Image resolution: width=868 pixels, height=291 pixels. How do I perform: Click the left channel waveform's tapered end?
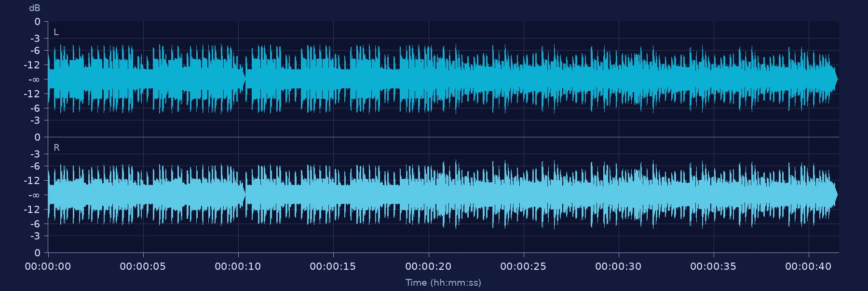[x=834, y=79]
